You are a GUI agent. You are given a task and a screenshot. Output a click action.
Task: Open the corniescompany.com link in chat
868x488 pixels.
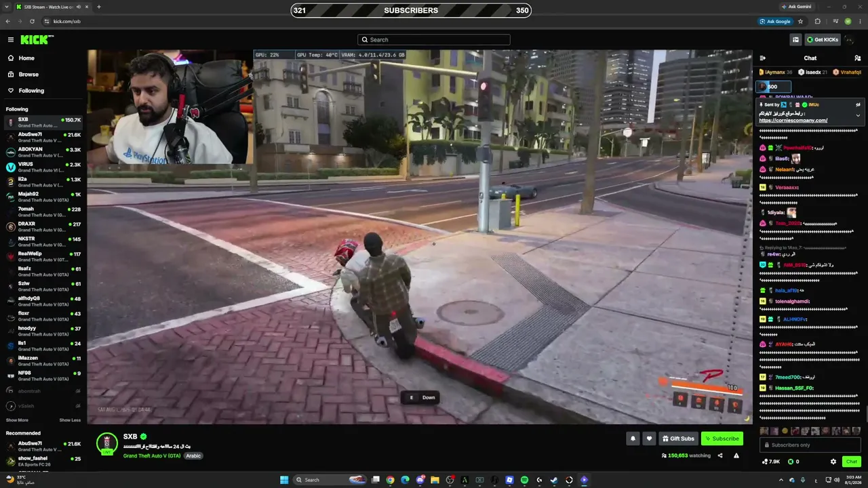tap(793, 121)
